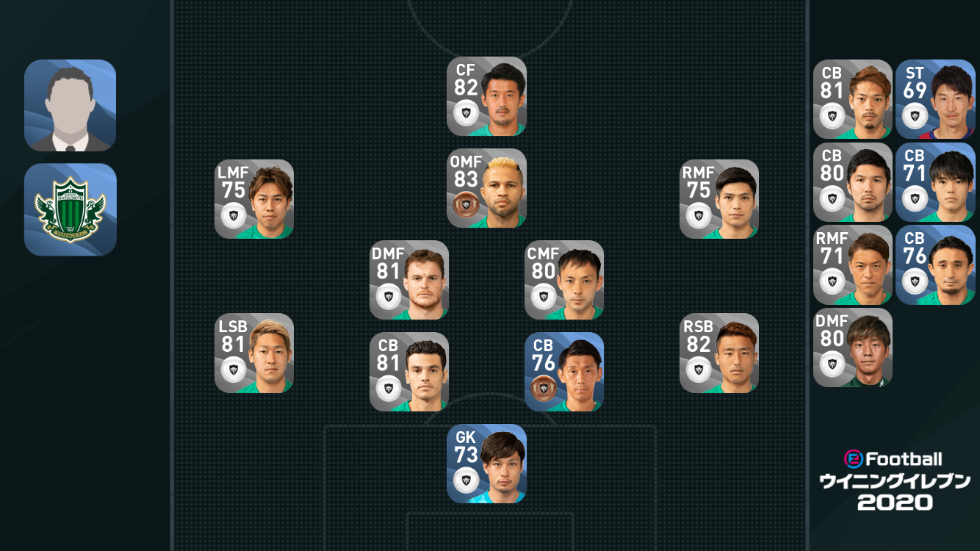Select the CF 82 player card
The height and width of the screenshot is (551, 980).
(x=486, y=96)
